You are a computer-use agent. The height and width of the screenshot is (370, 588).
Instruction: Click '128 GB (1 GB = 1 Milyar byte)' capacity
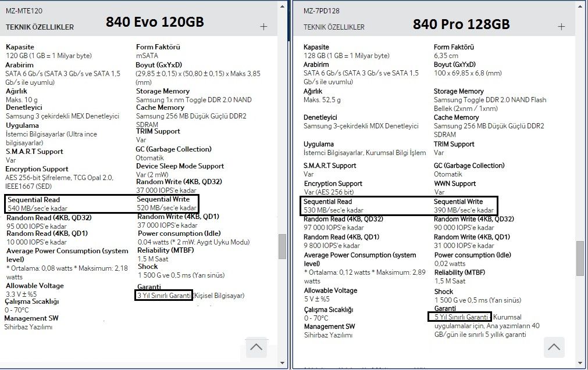click(x=347, y=55)
